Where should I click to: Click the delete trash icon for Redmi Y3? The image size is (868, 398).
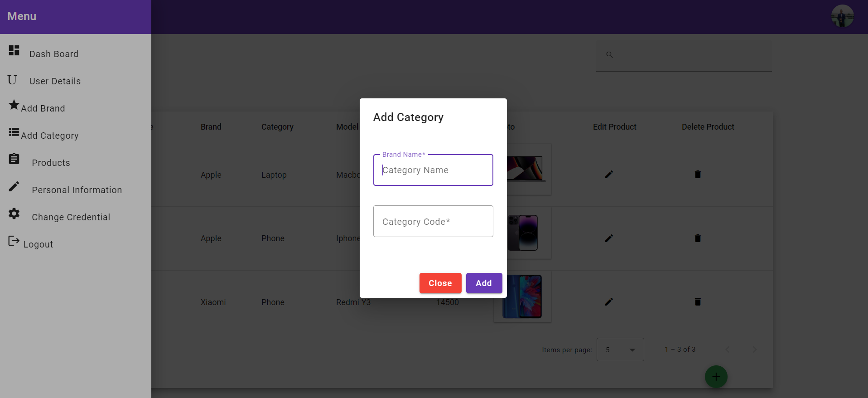[698, 302]
